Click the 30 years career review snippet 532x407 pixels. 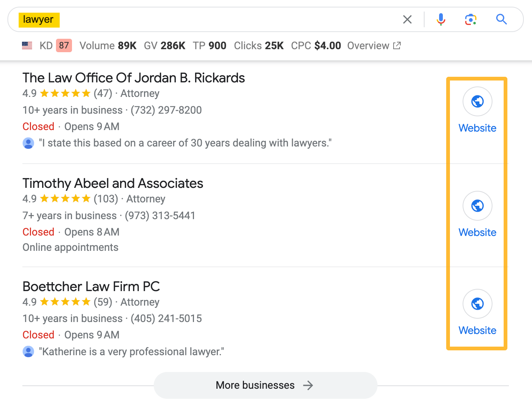185,143
